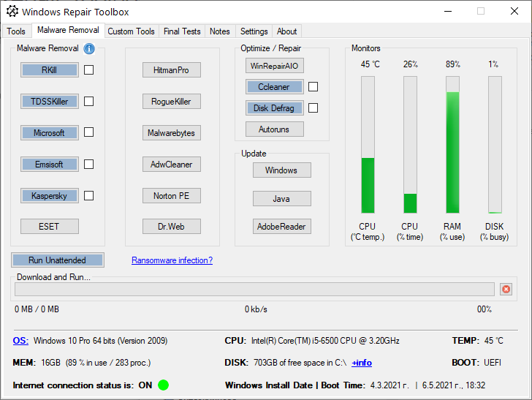Click the ESET button
Viewport: 532px width, 400px height.
(50, 227)
